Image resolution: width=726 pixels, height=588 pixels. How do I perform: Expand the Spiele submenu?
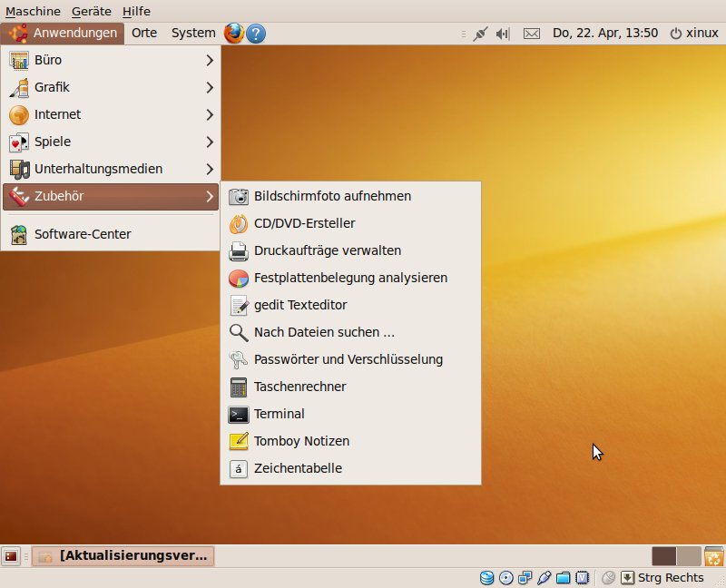click(x=109, y=142)
